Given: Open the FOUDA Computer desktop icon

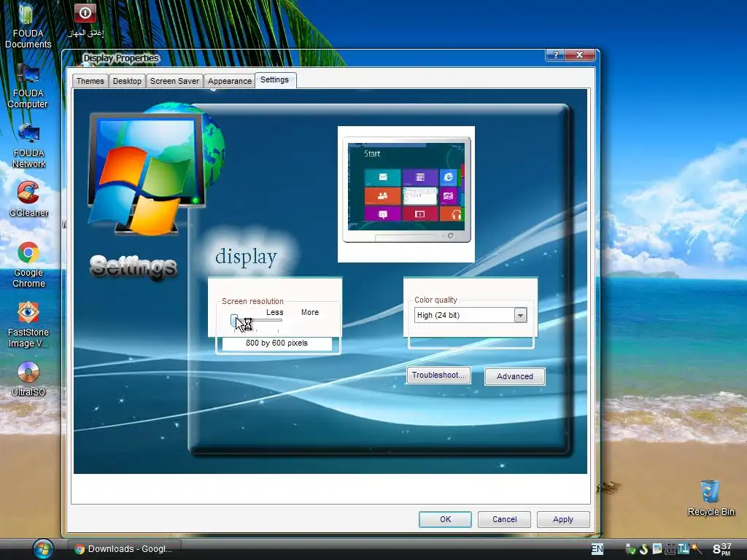Looking at the screenshot, I should click(28, 86).
